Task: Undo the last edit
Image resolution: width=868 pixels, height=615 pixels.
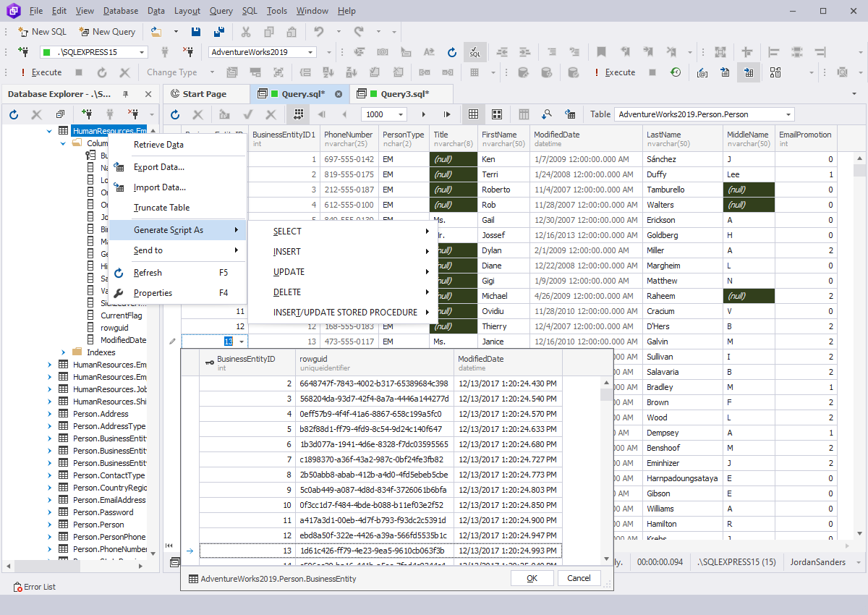Action: (319, 32)
